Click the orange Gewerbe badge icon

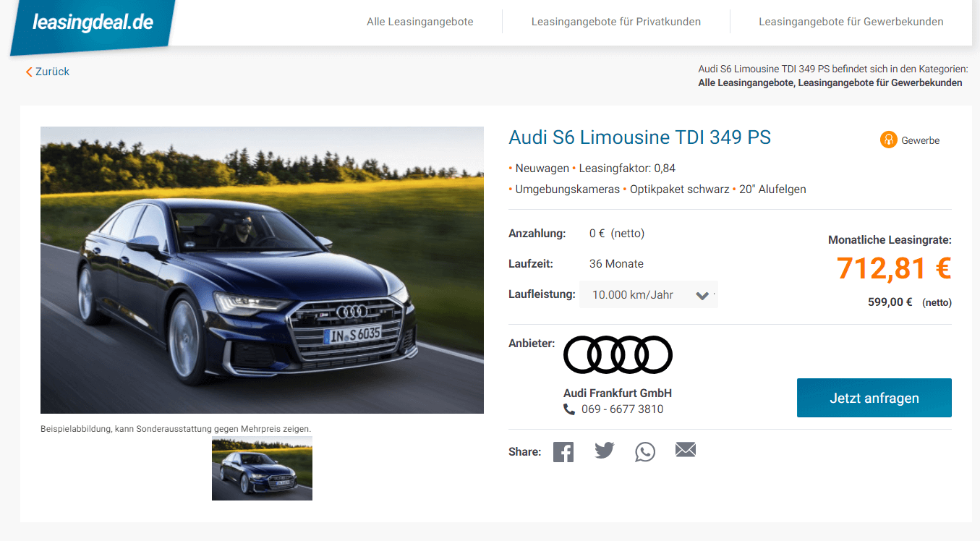[x=889, y=140]
